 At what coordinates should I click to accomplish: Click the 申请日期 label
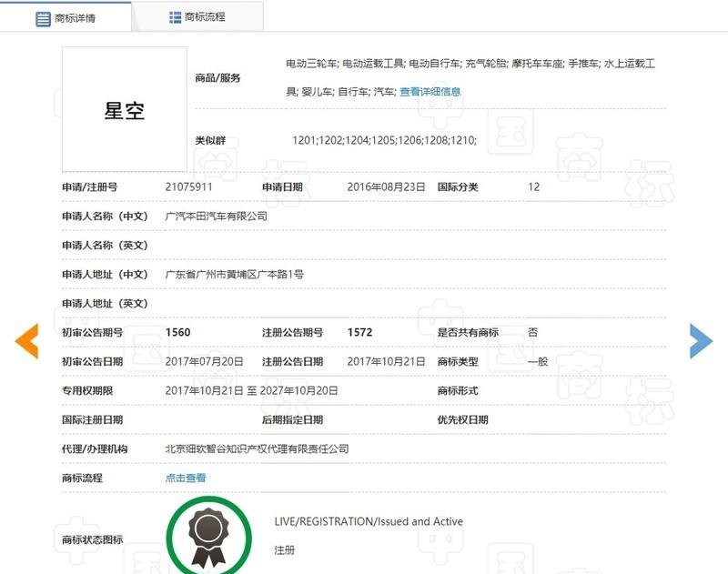(282, 187)
